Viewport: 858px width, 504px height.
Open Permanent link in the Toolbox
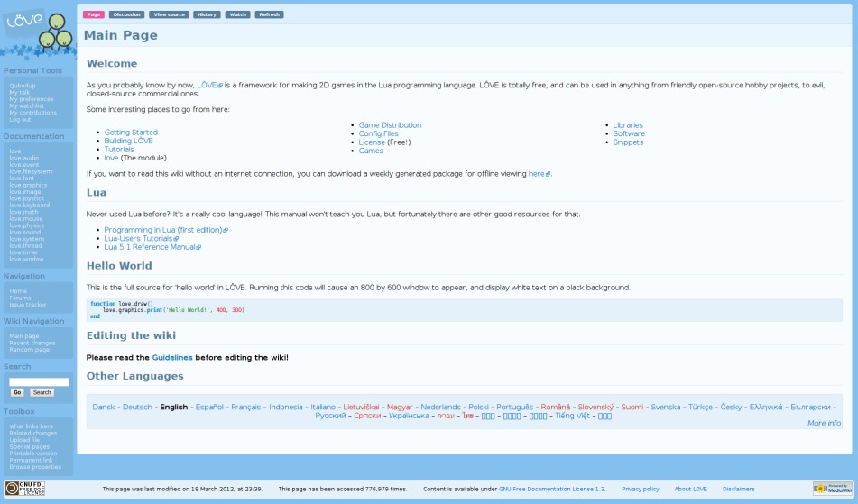[x=31, y=460]
